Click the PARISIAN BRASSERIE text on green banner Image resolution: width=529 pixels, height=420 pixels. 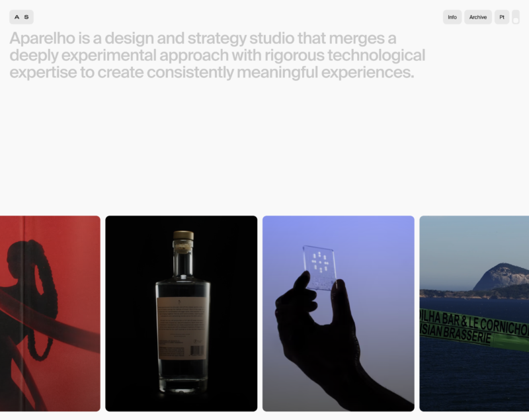click(456, 332)
